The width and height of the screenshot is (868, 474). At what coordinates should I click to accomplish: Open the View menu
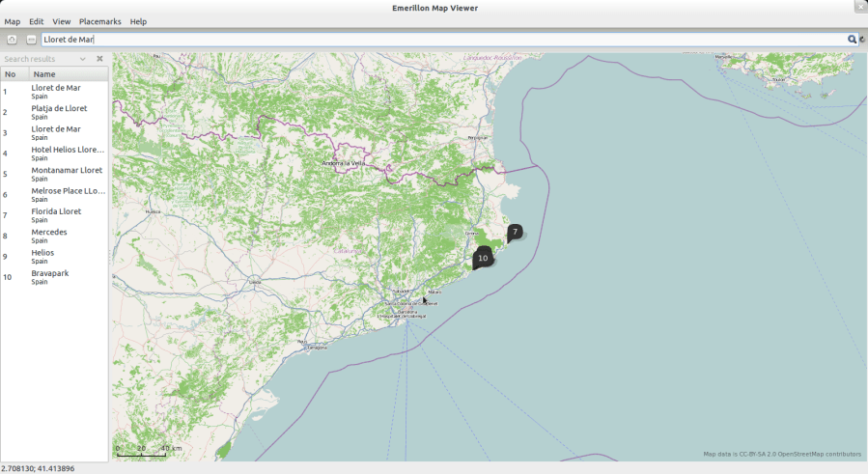tap(62, 21)
